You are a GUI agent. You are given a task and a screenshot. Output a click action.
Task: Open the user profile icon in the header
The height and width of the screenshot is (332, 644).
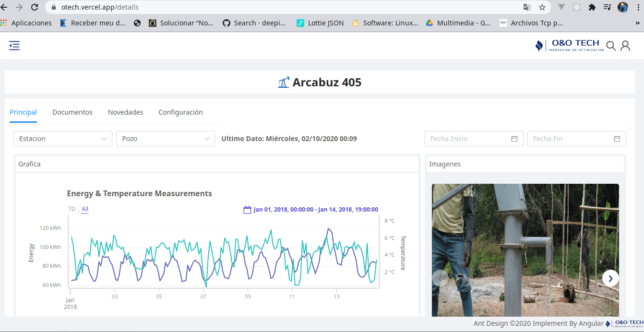pyautogui.click(x=625, y=46)
